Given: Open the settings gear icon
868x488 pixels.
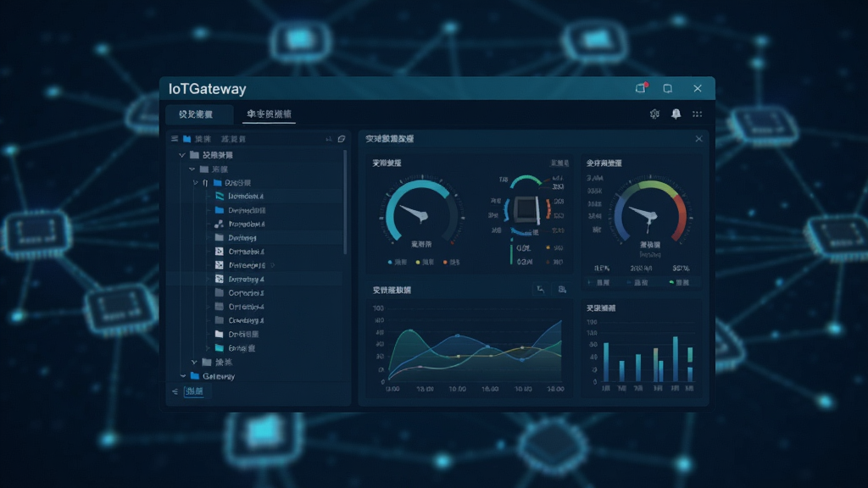Looking at the screenshot, I should point(654,114).
